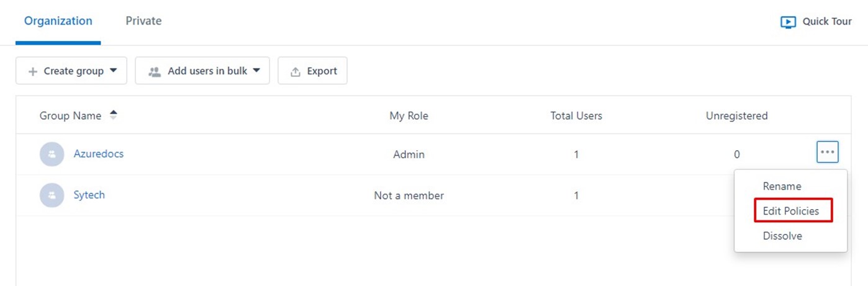Open the Quick Tour video icon
Screen dimensions: 868x286
click(x=788, y=22)
